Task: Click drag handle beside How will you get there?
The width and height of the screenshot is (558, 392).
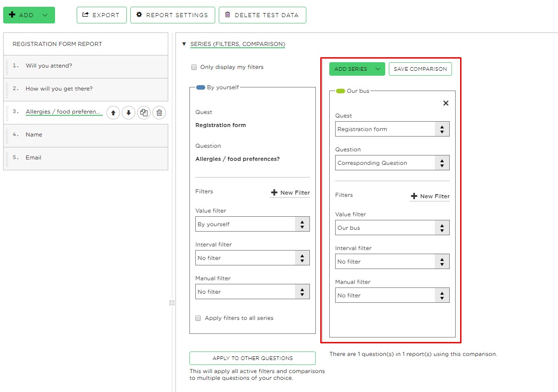Action: click(7, 90)
